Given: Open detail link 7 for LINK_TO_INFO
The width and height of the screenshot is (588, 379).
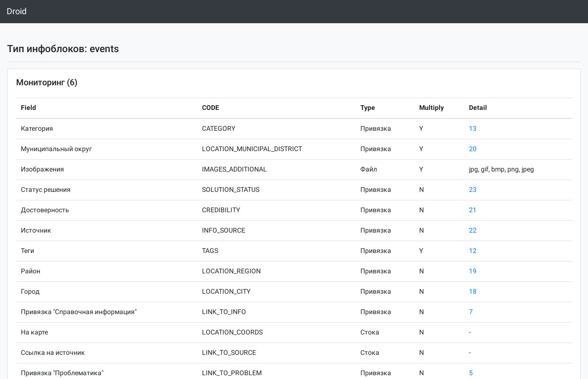Looking at the screenshot, I should point(471,312).
